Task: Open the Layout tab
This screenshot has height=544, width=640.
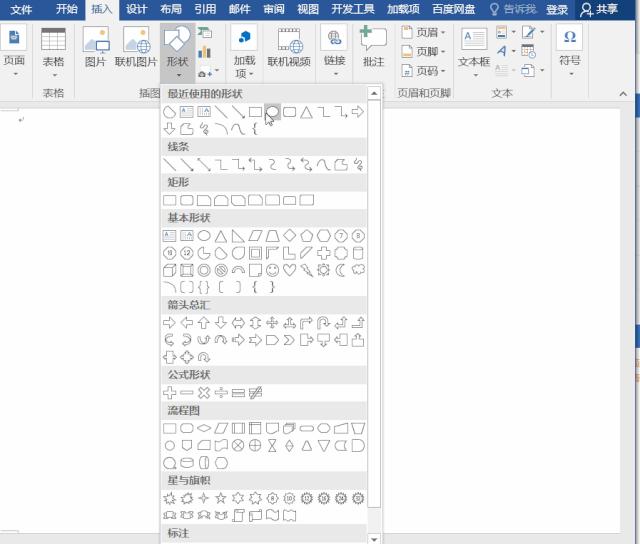Action: point(171,9)
